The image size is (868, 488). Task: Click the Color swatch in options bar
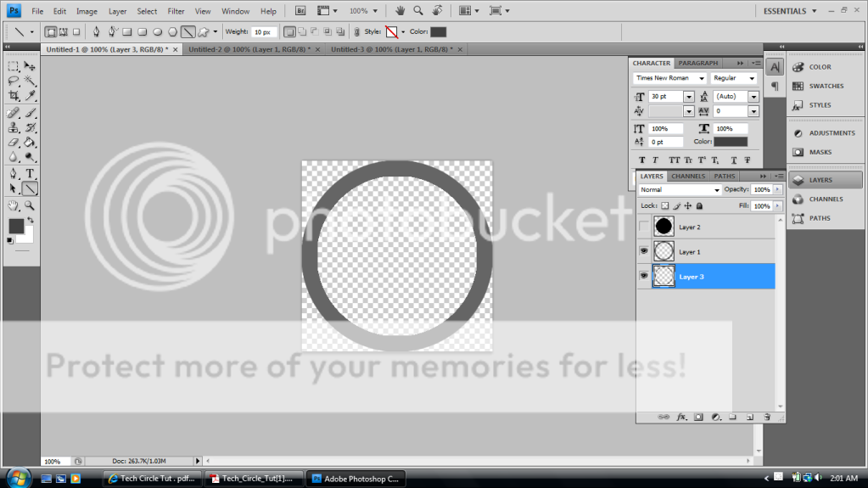tap(438, 32)
